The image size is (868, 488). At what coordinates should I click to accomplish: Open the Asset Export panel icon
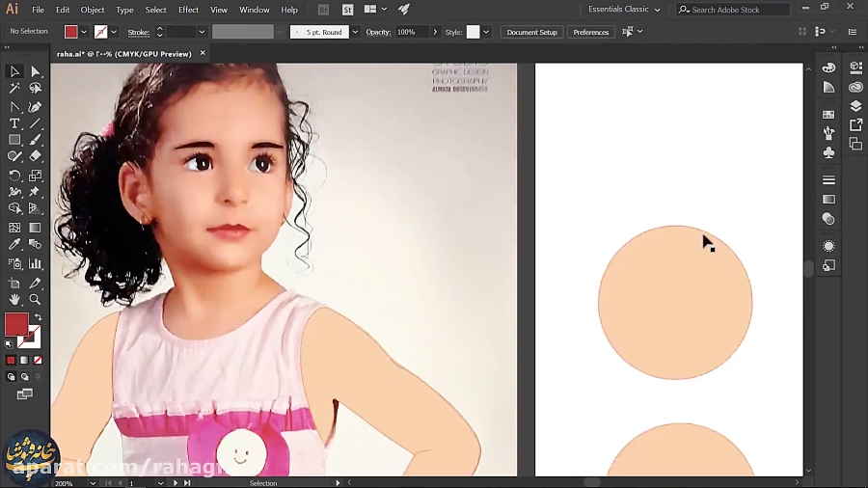click(855, 125)
